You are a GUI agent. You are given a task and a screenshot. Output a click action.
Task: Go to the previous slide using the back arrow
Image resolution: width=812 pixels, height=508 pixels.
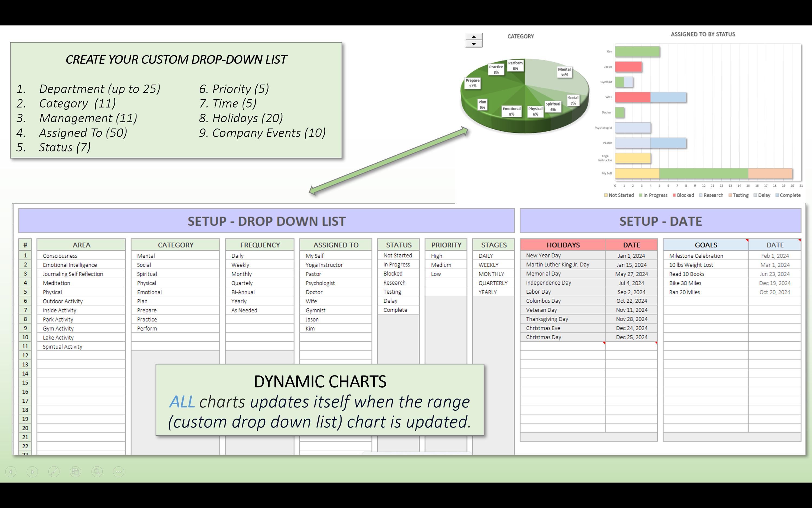(11, 472)
